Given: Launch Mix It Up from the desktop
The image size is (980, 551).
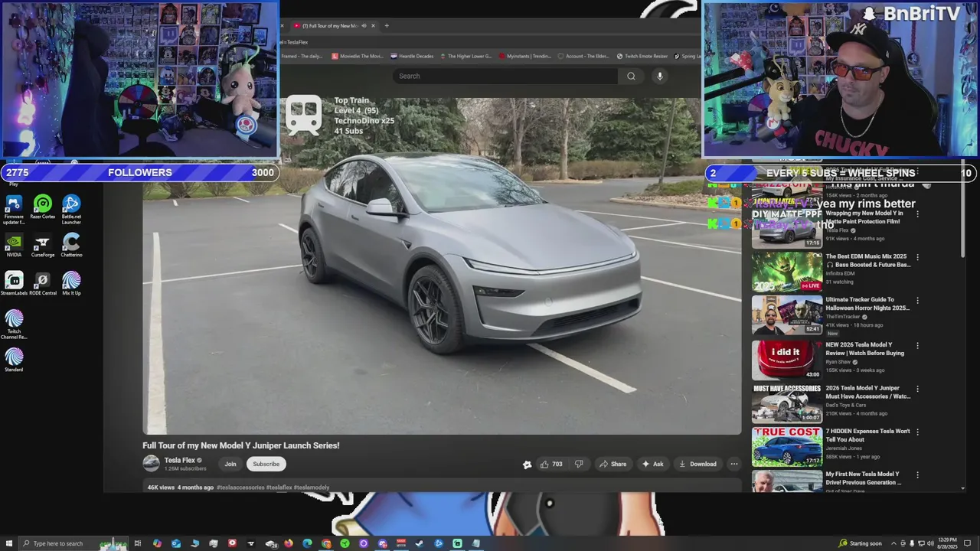Looking at the screenshot, I should tap(71, 283).
